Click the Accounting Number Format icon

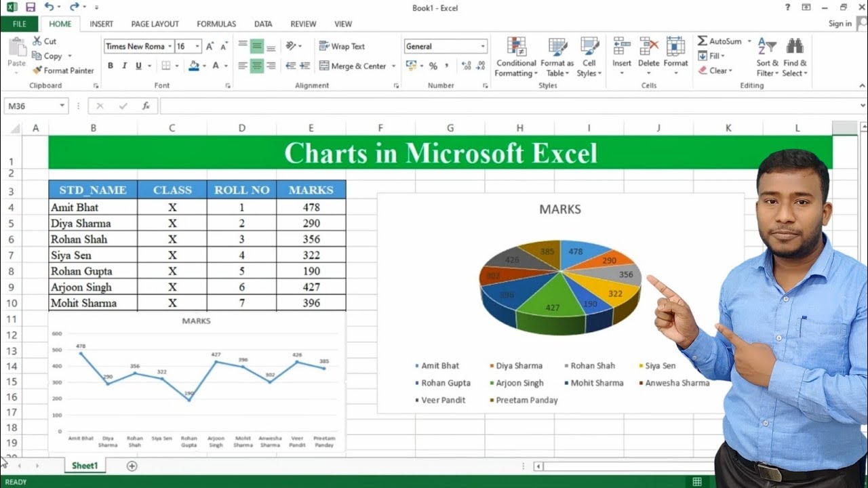click(x=410, y=66)
